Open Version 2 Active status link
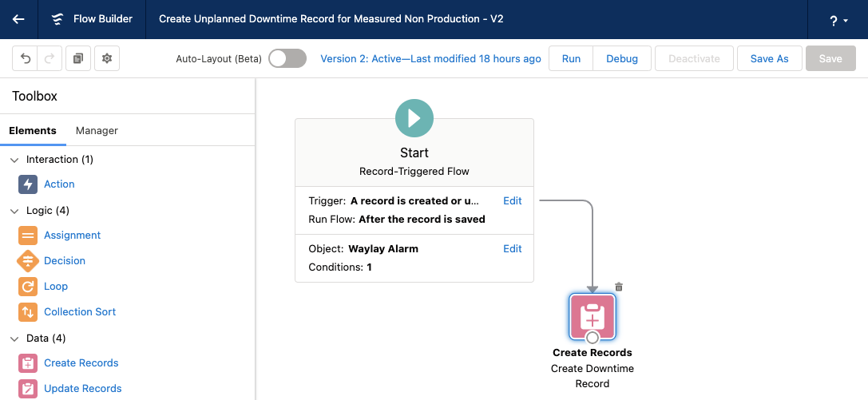This screenshot has width=868, height=400. click(430, 58)
